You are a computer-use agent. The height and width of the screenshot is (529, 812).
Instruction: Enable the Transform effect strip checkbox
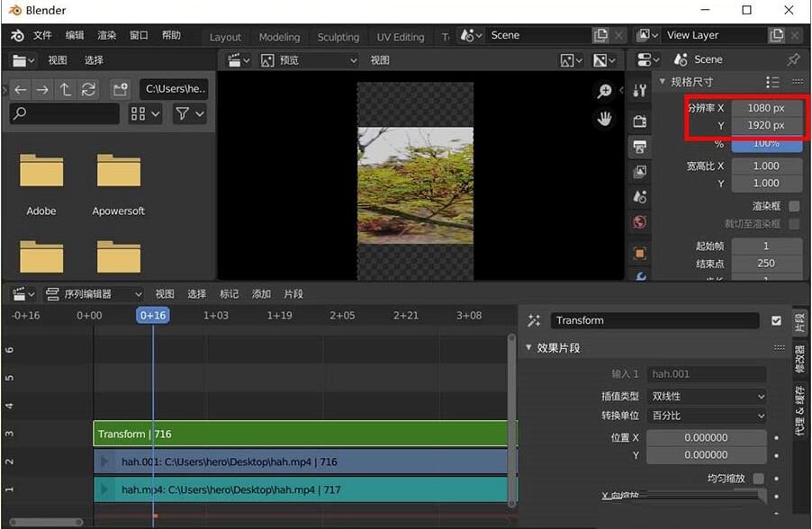776,320
